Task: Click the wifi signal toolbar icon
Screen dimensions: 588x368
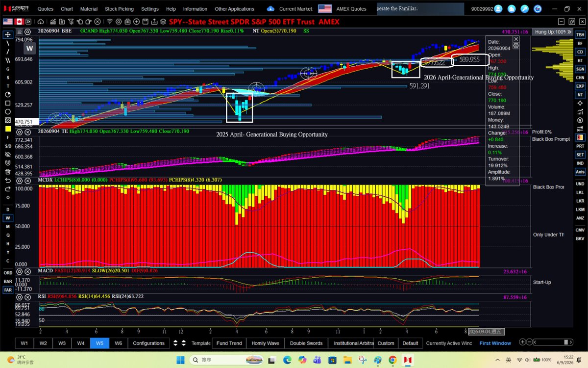Action: pos(109,22)
